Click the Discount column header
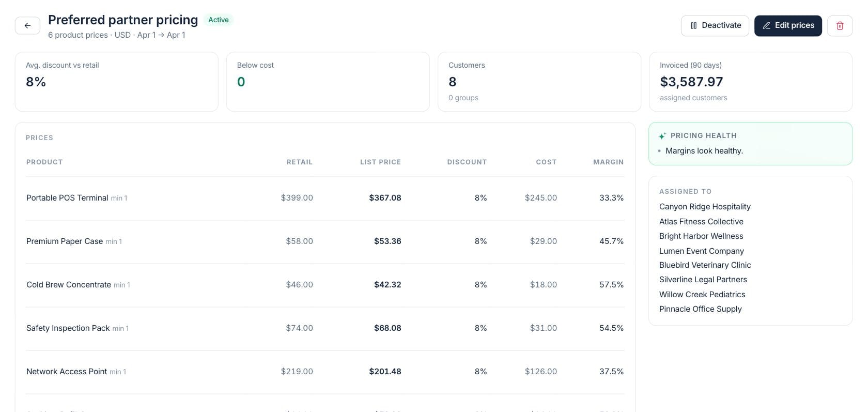868x412 pixels. click(467, 162)
